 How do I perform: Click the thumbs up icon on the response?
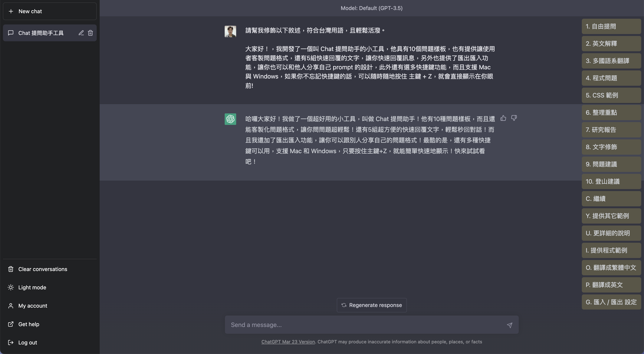503,118
